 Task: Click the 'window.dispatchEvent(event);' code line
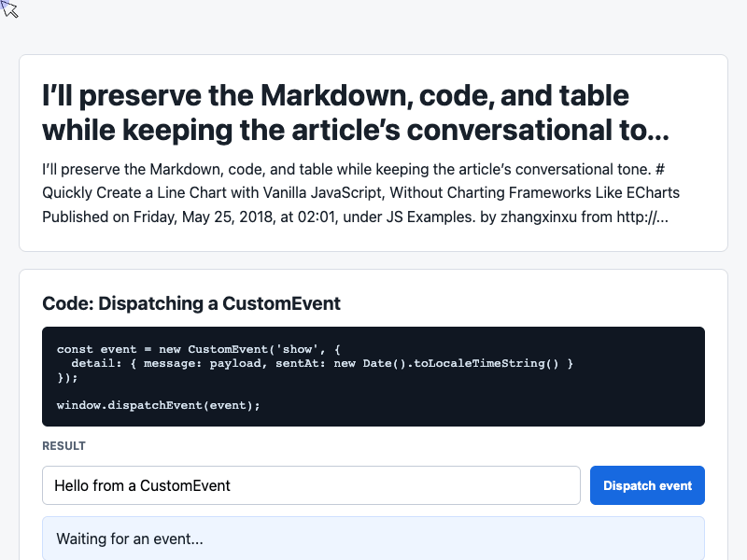click(158, 405)
